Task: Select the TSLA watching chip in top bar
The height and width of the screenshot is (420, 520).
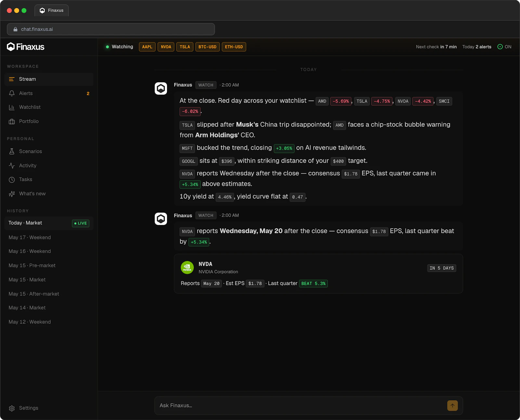Action: click(185, 47)
